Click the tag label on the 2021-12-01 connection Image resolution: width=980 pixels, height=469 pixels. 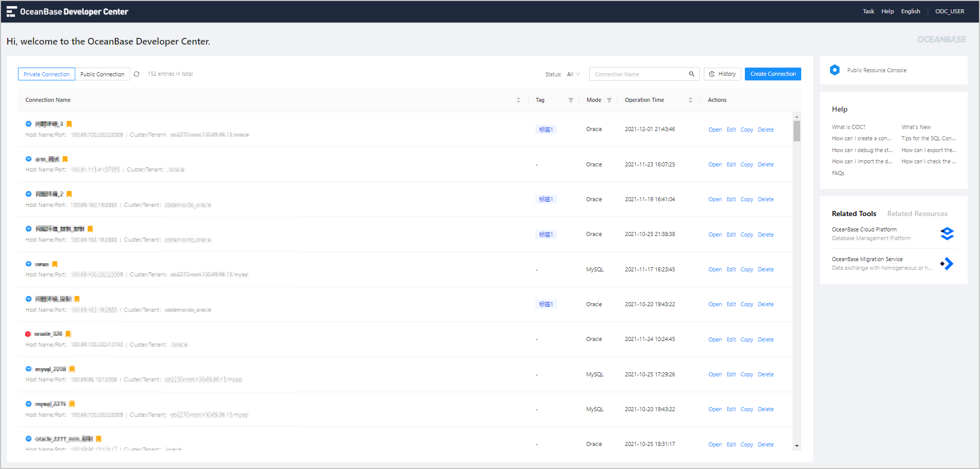click(x=546, y=130)
